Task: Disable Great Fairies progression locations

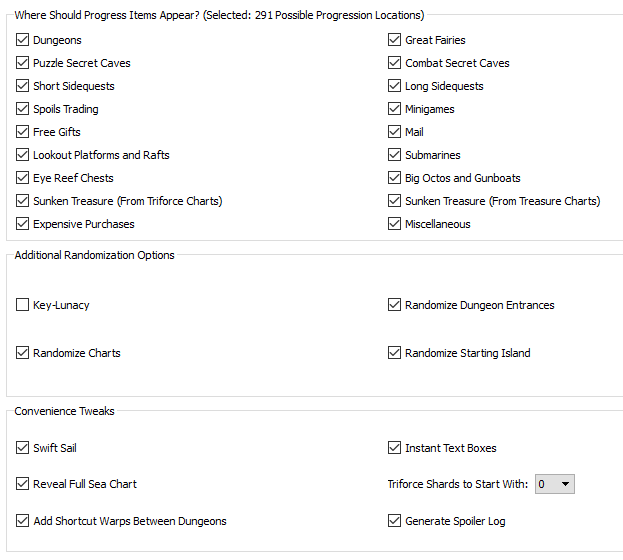Action: tap(394, 40)
